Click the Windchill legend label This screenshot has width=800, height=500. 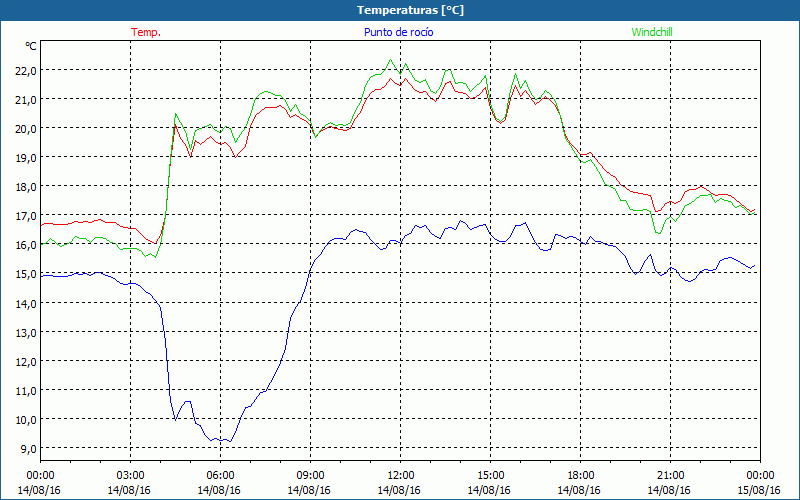(x=652, y=32)
